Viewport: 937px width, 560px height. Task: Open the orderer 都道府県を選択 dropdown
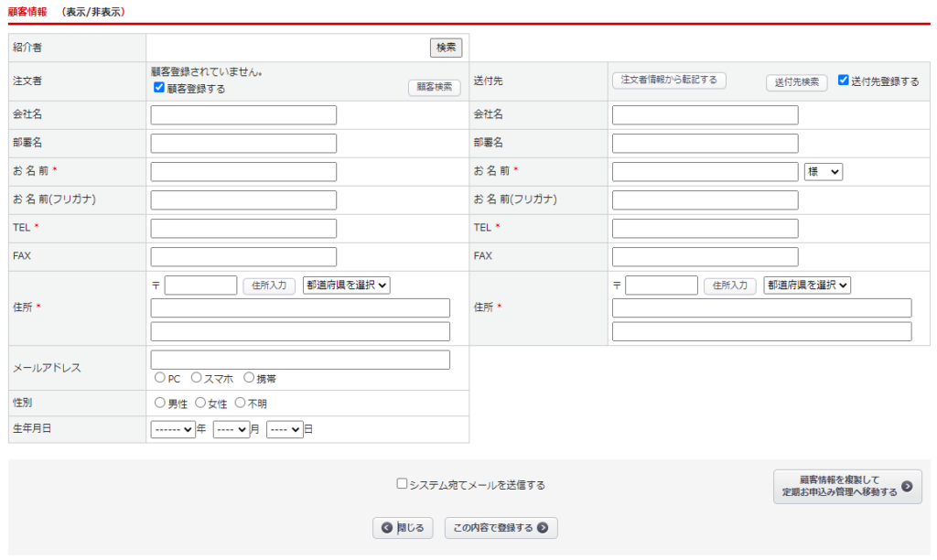pos(347,285)
